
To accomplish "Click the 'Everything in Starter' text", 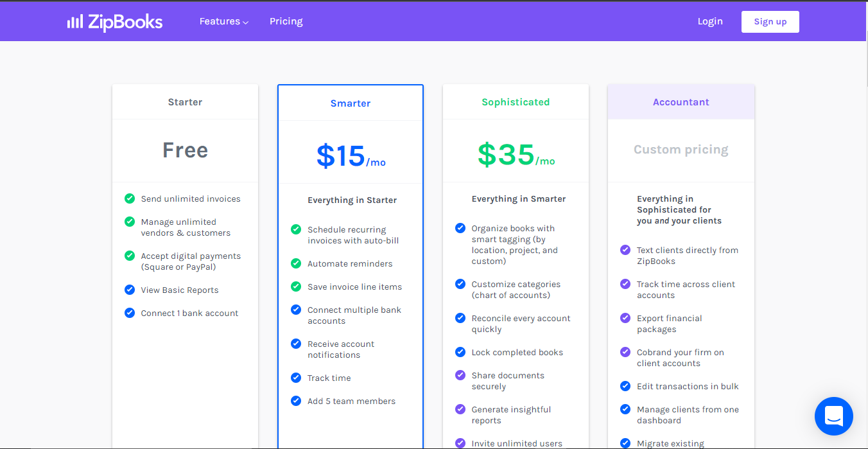I will pyautogui.click(x=352, y=200).
